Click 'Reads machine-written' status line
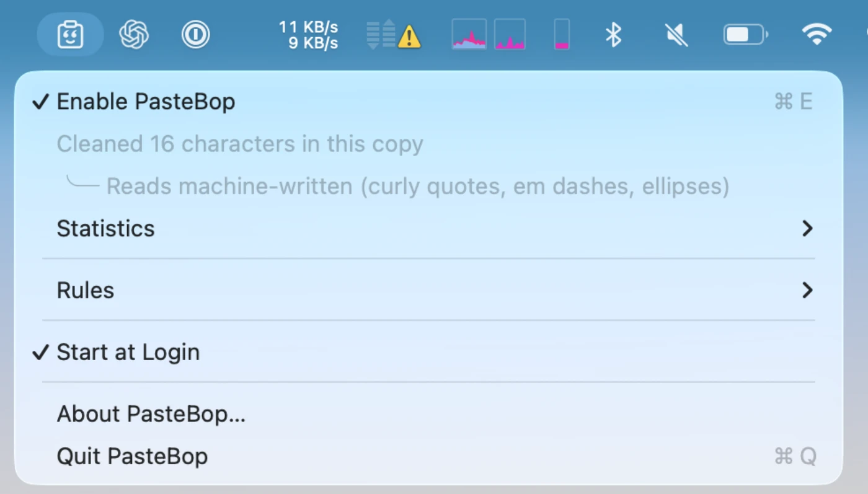The image size is (868, 494). coord(417,186)
